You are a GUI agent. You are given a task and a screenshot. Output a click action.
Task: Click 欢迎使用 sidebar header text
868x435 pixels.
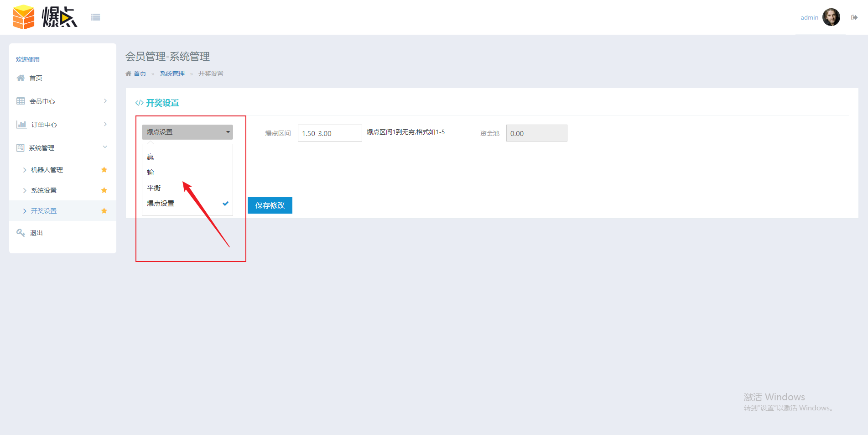[28, 59]
